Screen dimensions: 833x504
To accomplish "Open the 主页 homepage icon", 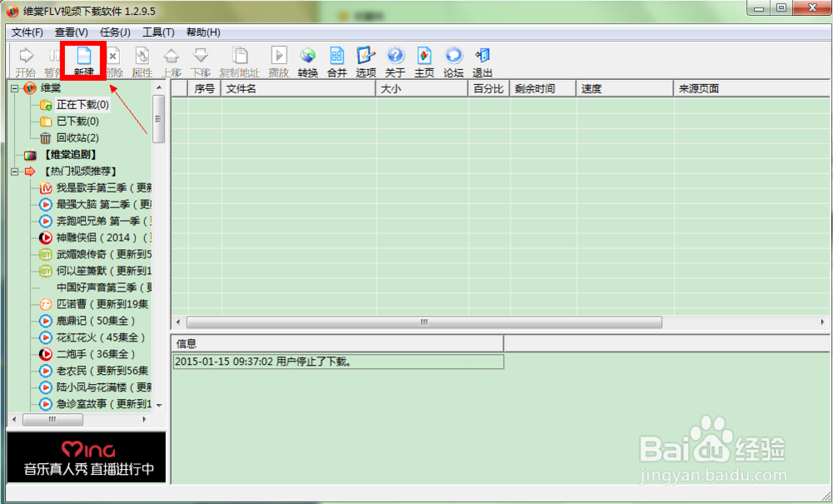I will [x=424, y=62].
